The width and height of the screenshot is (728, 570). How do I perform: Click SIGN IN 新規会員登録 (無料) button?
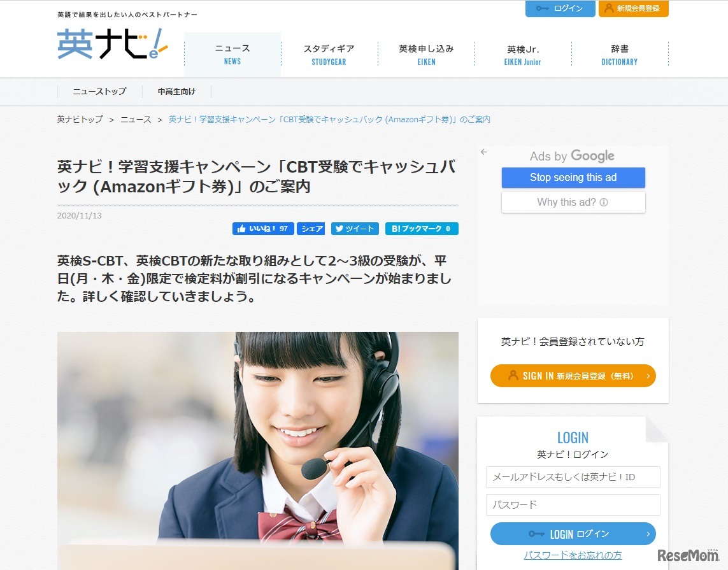pos(573,376)
